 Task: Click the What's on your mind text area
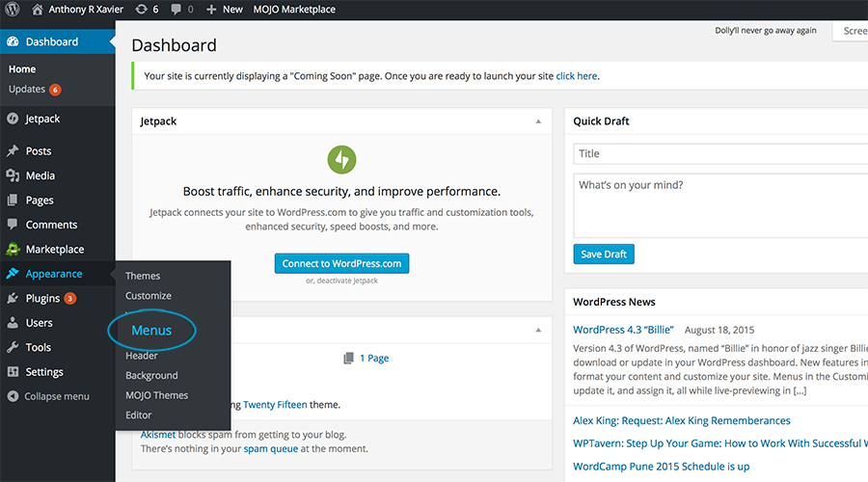pyautogui.click(x=720, y=206)
